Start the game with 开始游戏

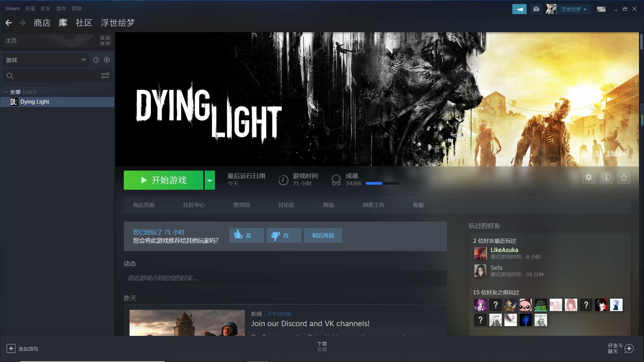(163, 180)
